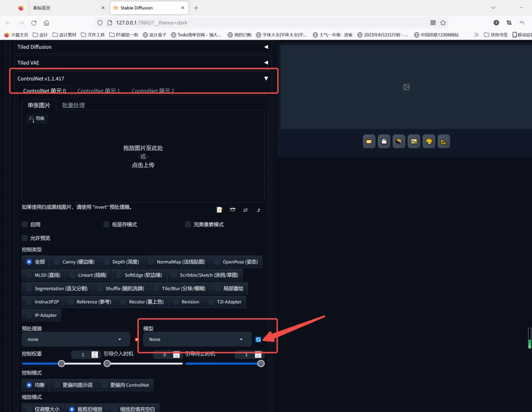This screenshot has height=412, width=532.
Task: Close the Stable Diffusion browser tab
Action: click(x=183, y=8)
